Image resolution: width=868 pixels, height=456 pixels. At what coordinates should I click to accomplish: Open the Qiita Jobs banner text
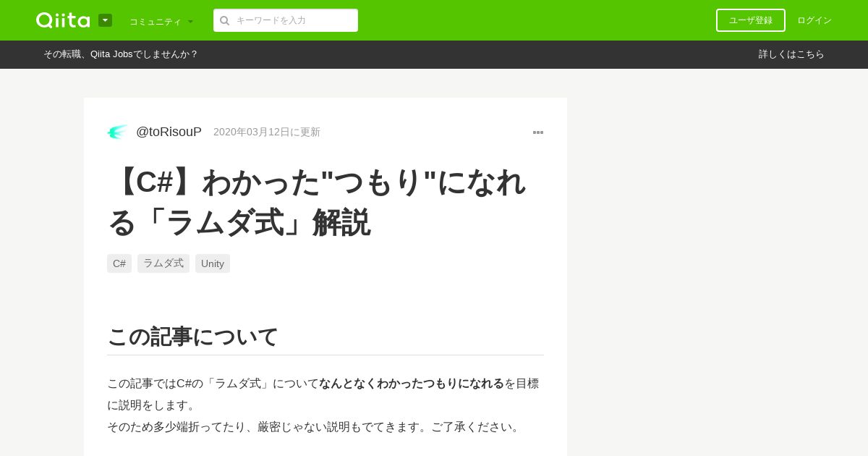(121, 54)
